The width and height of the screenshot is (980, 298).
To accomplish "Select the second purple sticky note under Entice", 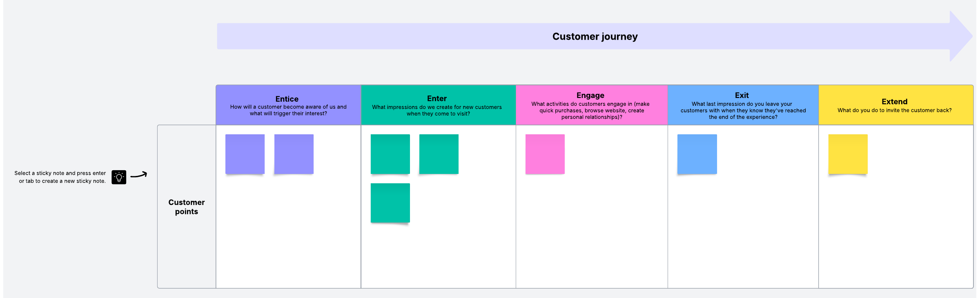I will 294,154.
